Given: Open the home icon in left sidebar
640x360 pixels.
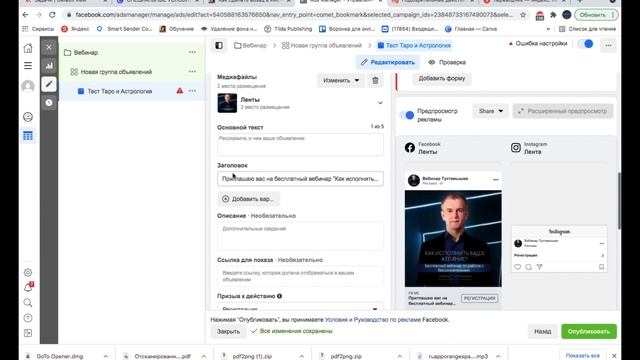Looking at the screenshot, I should (28, 48).
